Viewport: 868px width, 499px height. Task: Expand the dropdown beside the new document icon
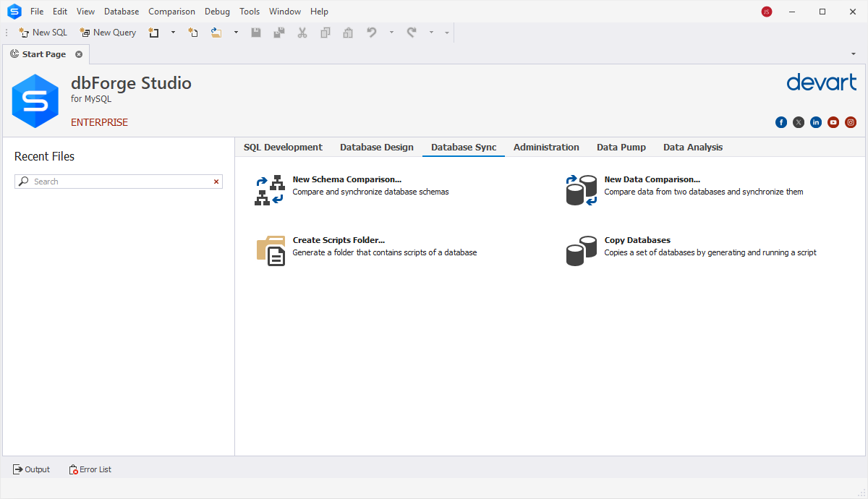pos(173,33)
